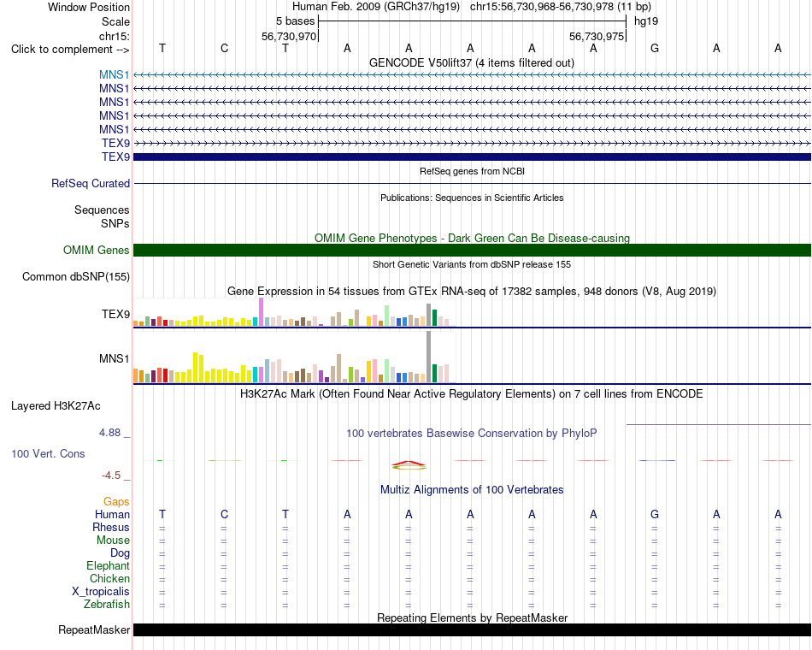
Task: Click the dark green OMIM Genes bar
Action: tap(472, 251)
